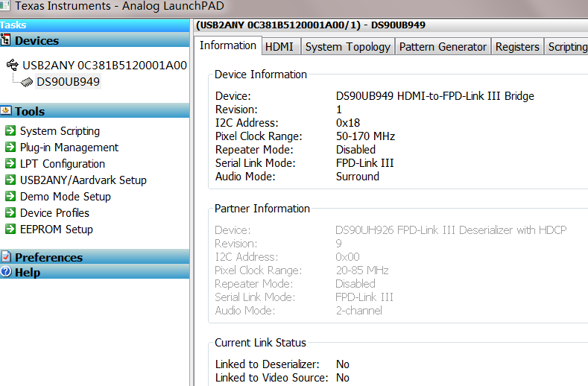Viewport: 588px width, 386px height.
Task: Open the Scripting tab
Action: [x=566, y=47]
